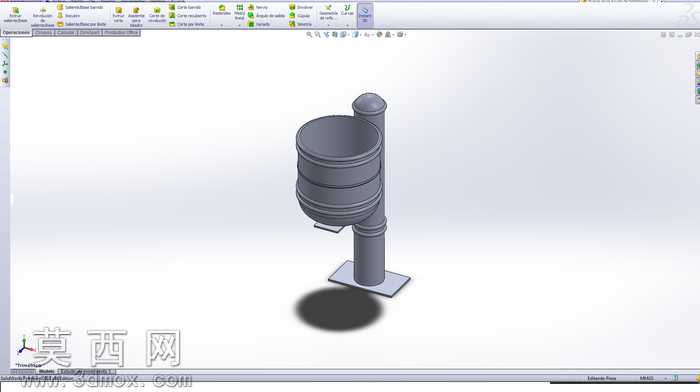
Task: Click the MMGS unit system in status bar
Action: 646,378
